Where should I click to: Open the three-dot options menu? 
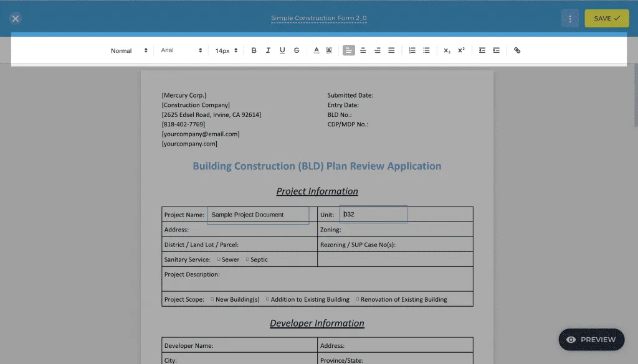pyautogui.click(x=569, y=19)
